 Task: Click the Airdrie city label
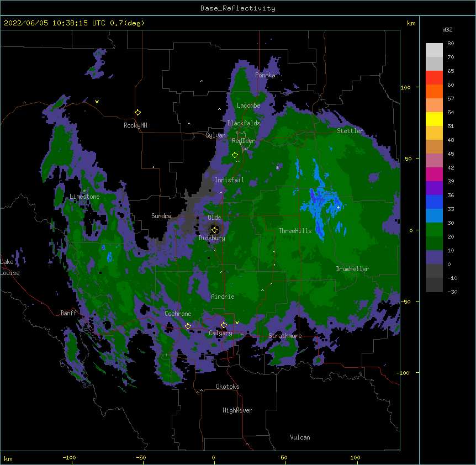223,297
